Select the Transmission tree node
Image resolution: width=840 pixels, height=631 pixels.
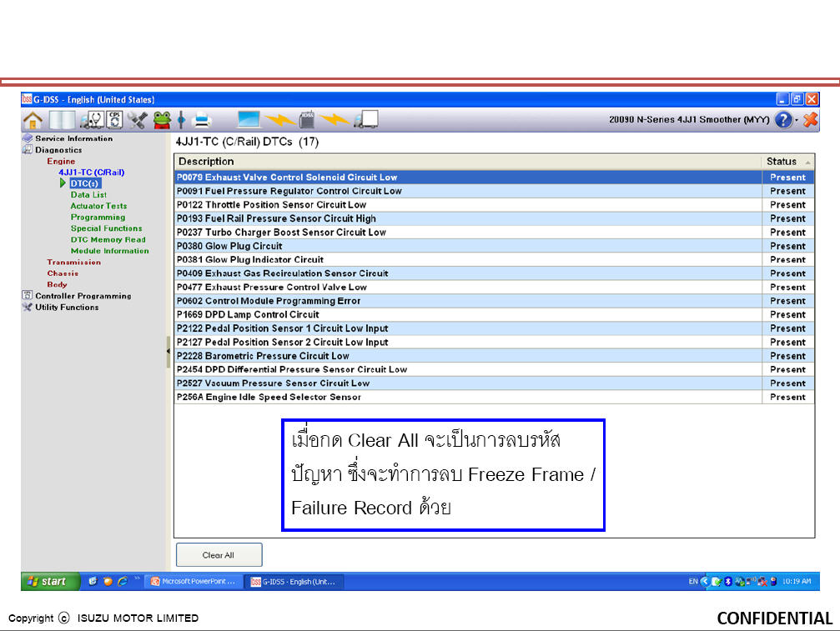coord(73,263)
